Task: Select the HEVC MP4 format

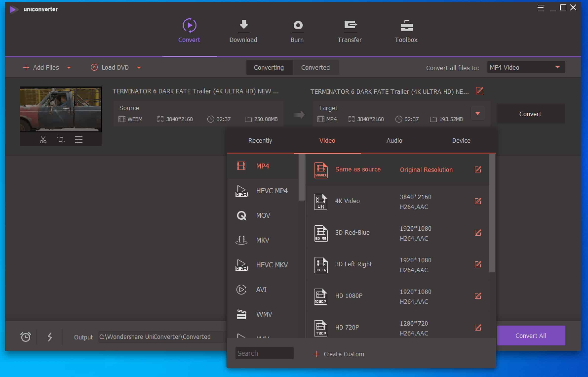Action: [263, 191]
